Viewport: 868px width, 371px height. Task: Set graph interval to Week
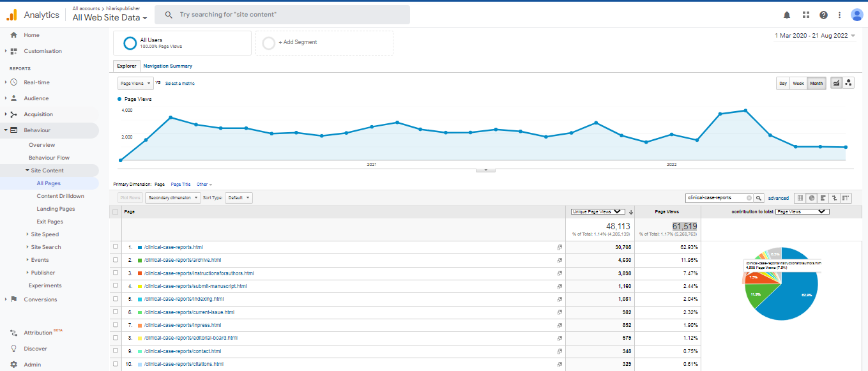pos(798,83)
